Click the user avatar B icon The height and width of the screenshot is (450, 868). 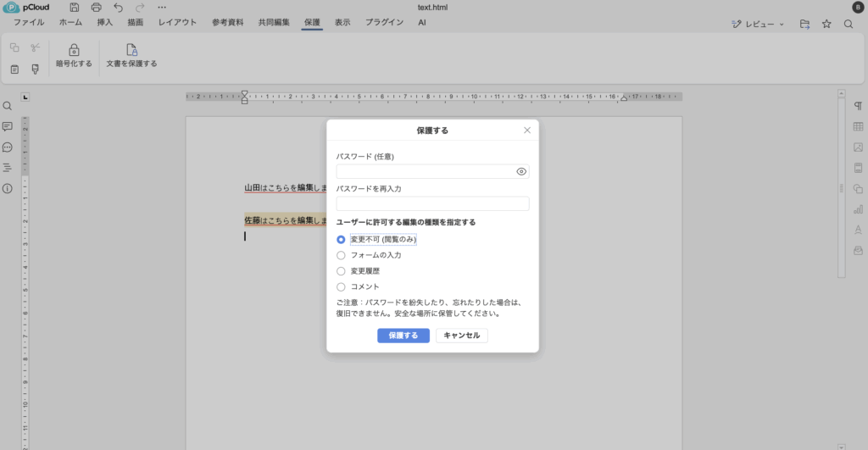coord(858,7)
